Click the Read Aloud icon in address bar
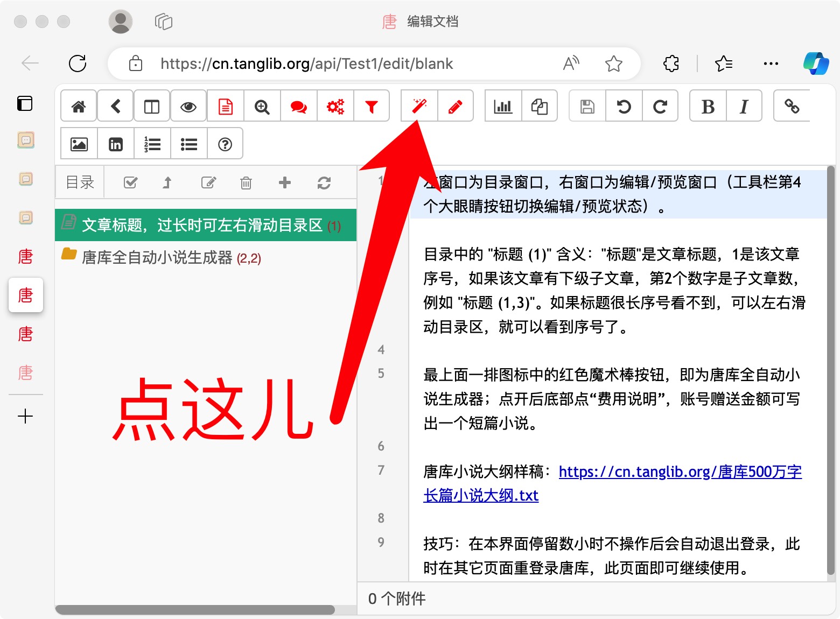 (x=571, y=64)
